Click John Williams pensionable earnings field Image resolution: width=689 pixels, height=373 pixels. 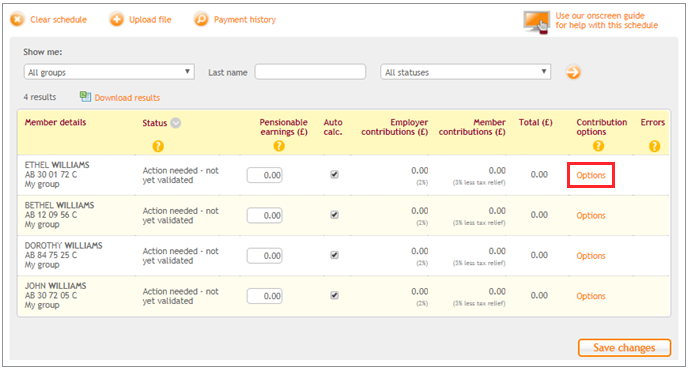click(265, 296)
